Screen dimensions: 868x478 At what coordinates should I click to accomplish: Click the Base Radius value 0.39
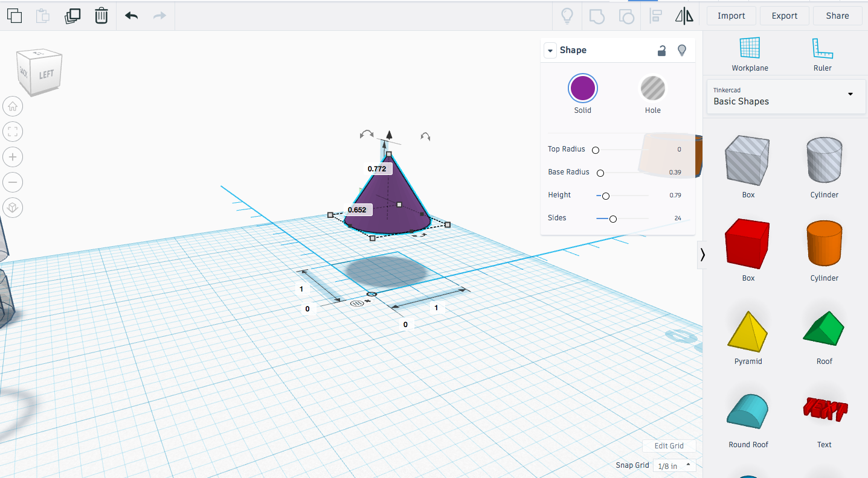(675, 173)
